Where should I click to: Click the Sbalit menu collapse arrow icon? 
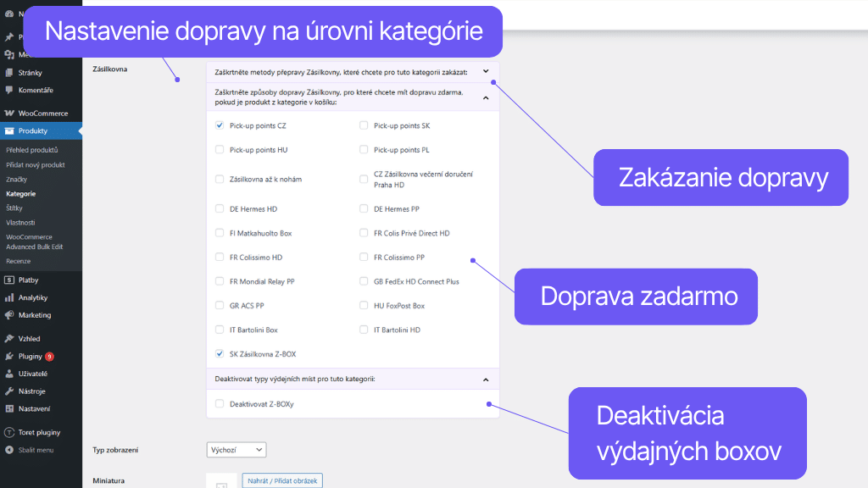tap(8, 450)
